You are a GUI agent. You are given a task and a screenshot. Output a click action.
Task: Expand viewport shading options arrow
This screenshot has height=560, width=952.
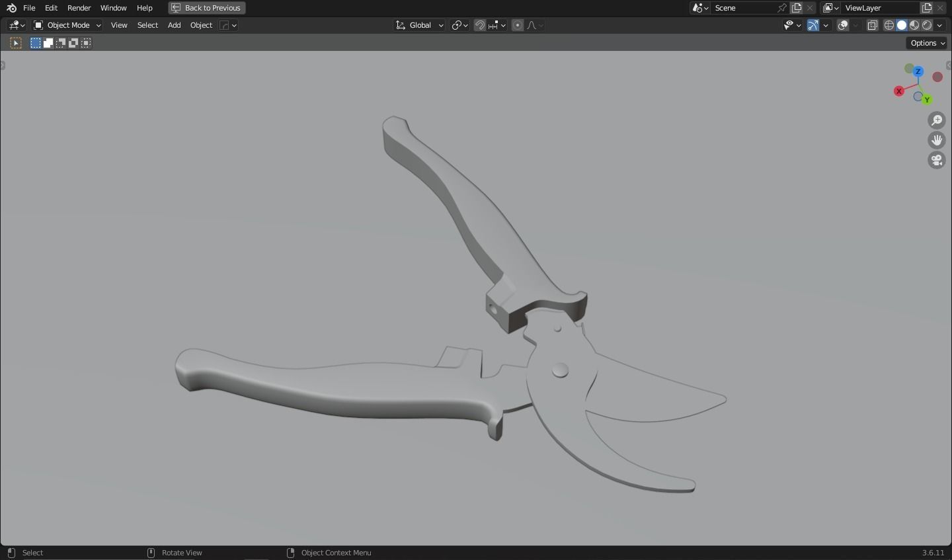(939, 25)
